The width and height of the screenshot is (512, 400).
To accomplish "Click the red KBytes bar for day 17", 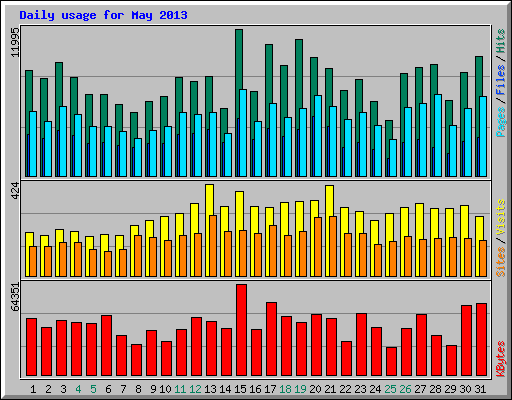I will point(272,339).
